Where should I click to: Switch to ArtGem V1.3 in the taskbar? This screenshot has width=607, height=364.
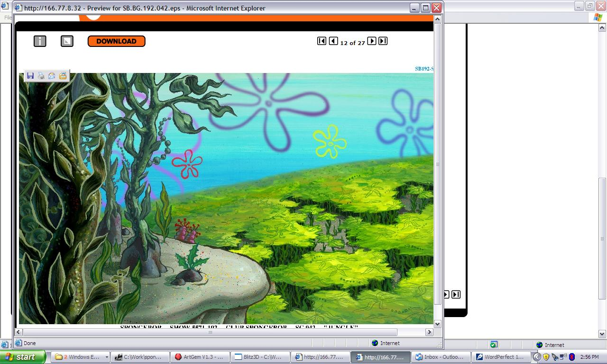pyautogui.click(x=201, y=357)
